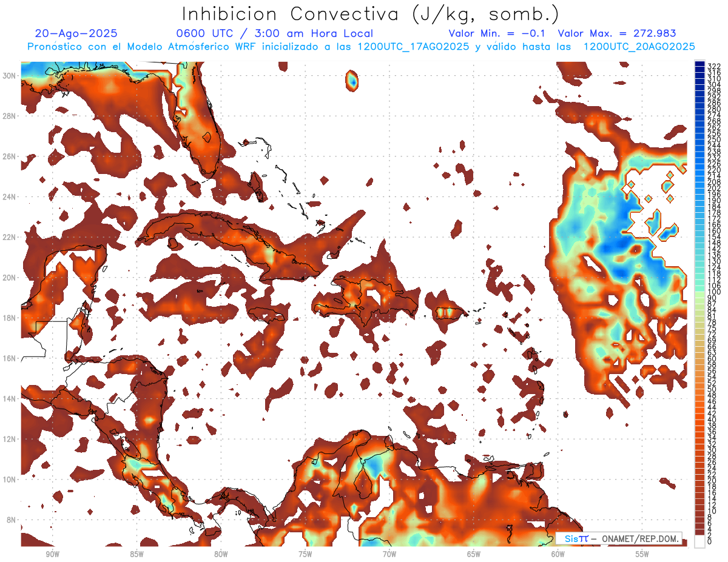Click the '28N' latitude label
The height and width of the screenshot is (562, 728).
point(9,116)
